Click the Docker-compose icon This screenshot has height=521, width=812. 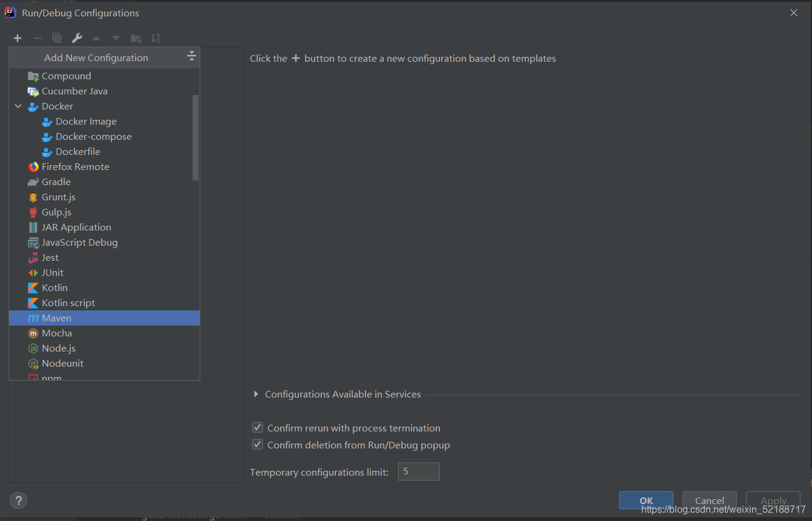point(47,137)
